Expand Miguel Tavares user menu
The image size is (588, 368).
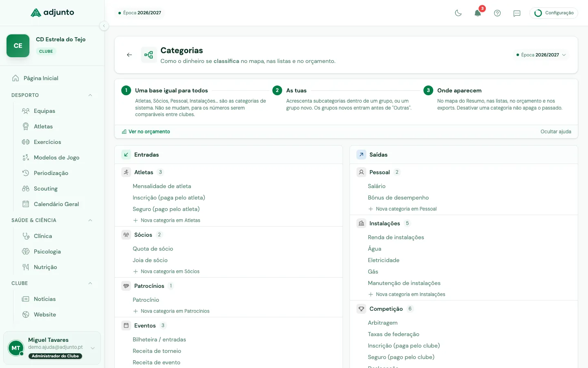[93, 348]
